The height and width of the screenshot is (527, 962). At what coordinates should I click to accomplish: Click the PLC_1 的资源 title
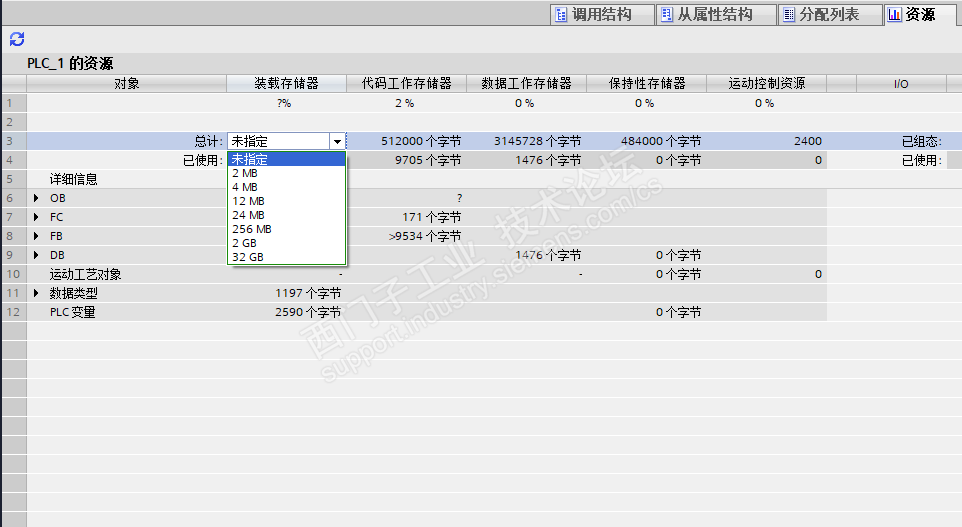point(70,63)
